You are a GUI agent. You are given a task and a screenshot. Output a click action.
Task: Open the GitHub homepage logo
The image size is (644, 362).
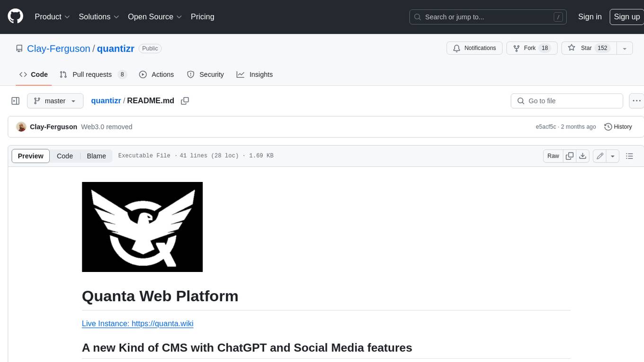tap(15, 17)
